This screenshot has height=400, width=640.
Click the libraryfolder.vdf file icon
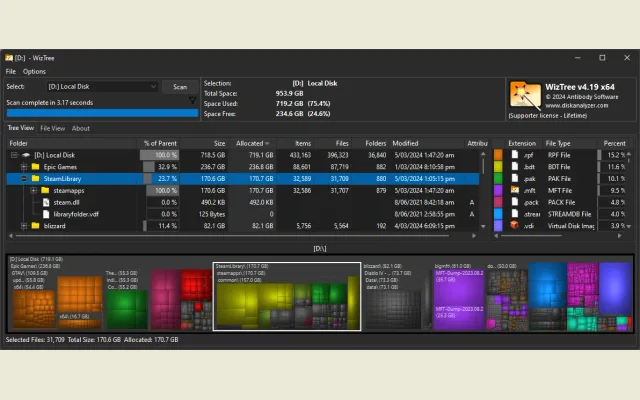pyautogui.click(x=46, y=214)
